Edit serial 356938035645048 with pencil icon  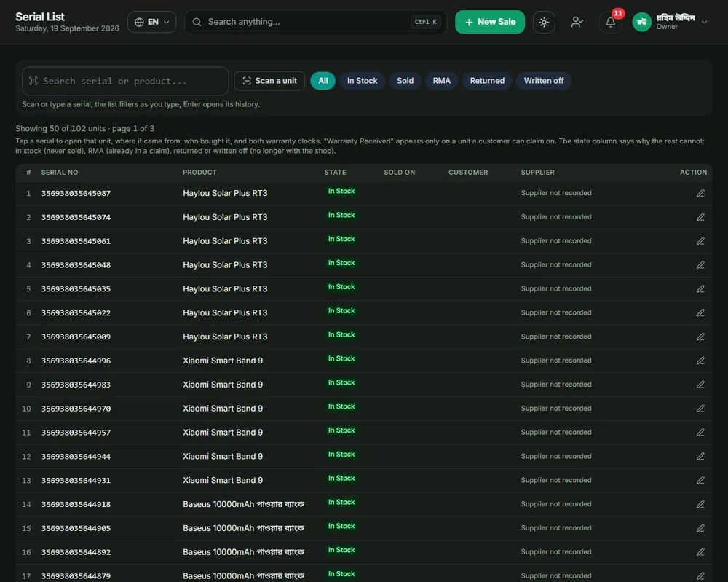(x=700, y=264)
